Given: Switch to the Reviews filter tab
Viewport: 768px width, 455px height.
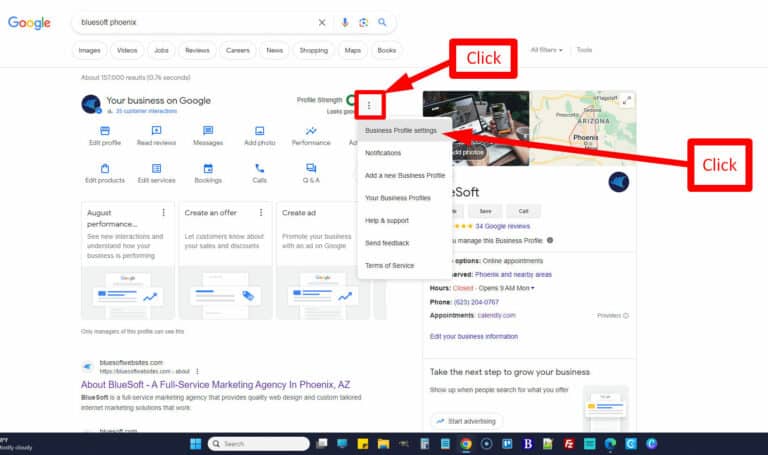Looking at the screenshot, I should 197,50.
